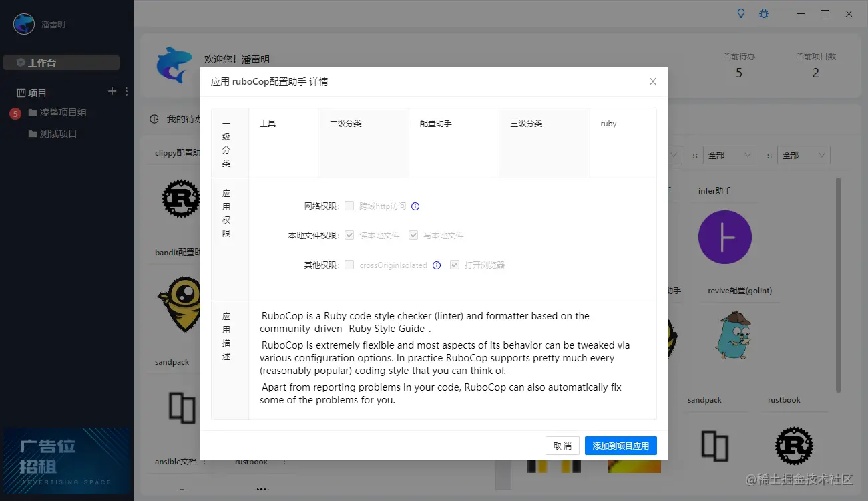Image resolution: width=868 pixels, height=501 pixels.
Task: Toggle the 打开浏览器 checkbox
Action: tap(455, 265)
